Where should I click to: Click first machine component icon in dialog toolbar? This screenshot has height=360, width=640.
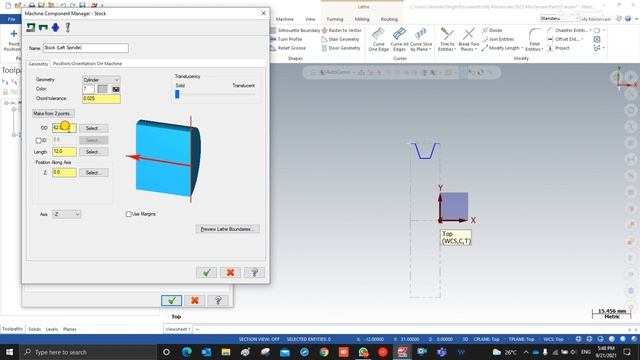31,27
